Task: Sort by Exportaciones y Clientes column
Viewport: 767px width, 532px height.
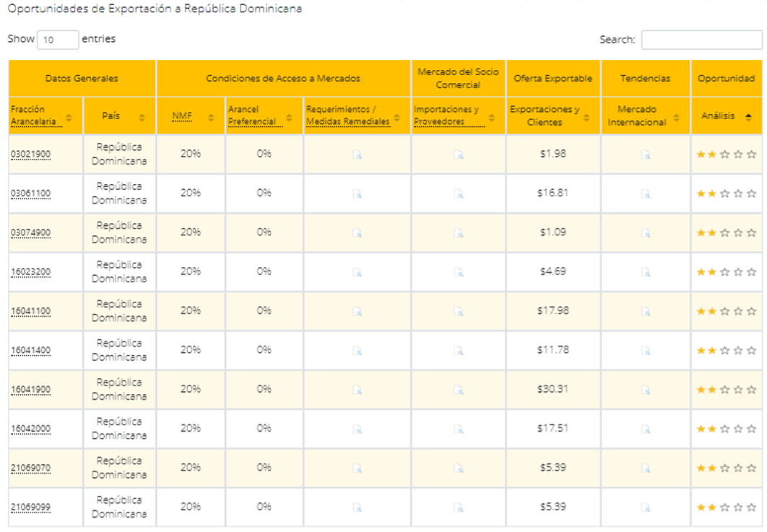Action: pyautogui.click(x=552, y=116)
